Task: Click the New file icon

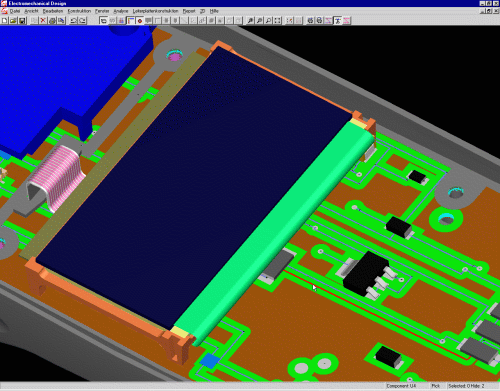Action: (5, 21)
